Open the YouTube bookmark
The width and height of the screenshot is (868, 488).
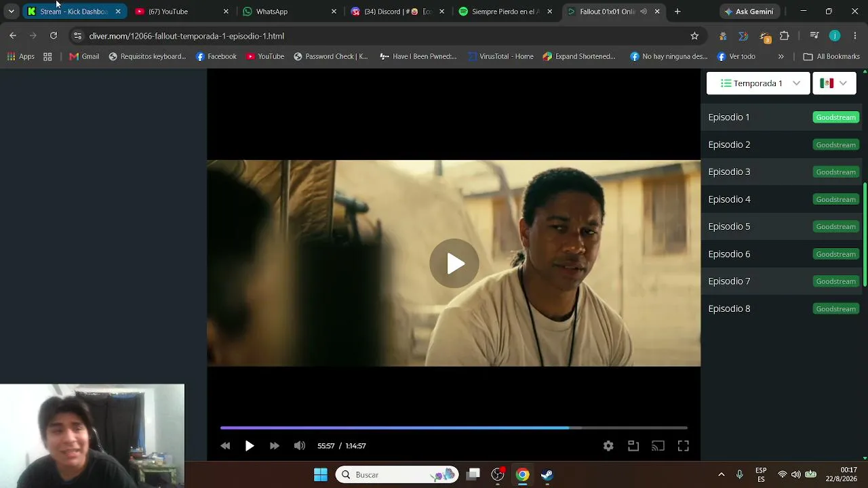tap(265, 56)
